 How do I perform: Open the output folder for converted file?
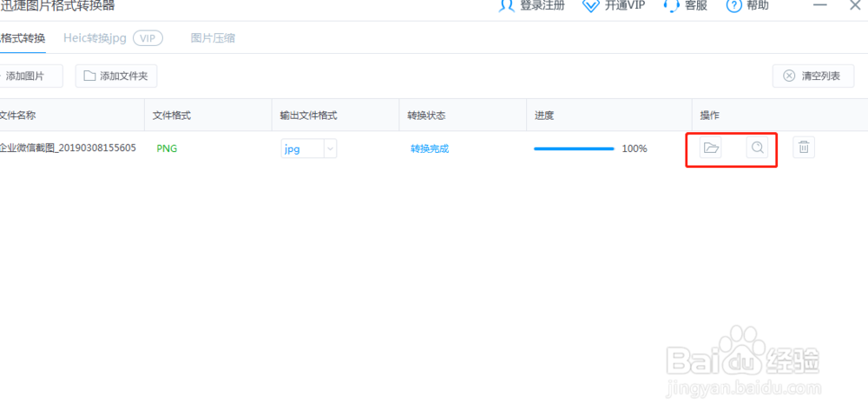[x=710, y=148]
